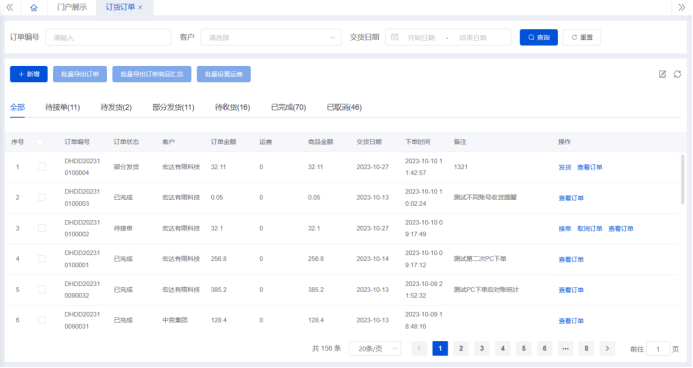Click the 订单编号 input field

point(108,38)
